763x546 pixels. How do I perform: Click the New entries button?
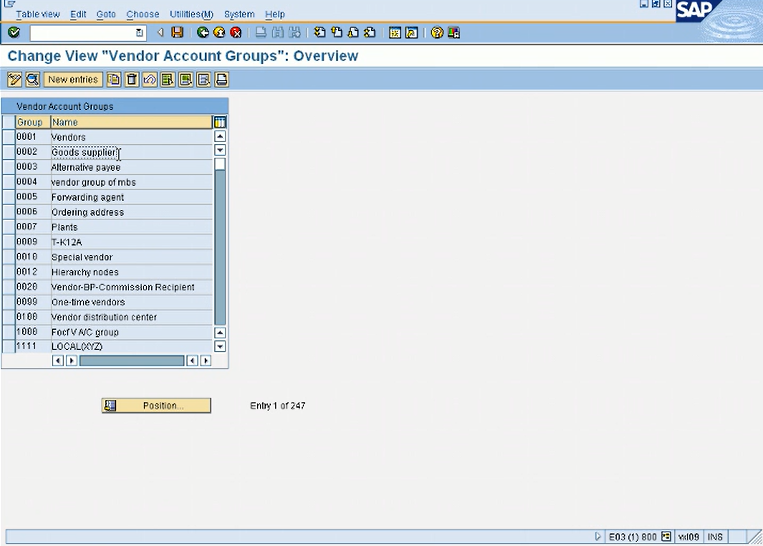(x=73, y=79)
